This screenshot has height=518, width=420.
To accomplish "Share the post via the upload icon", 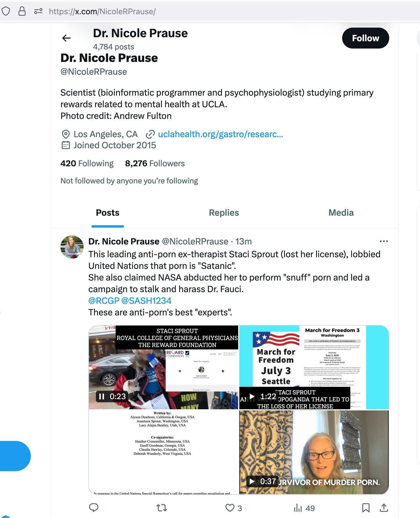I will coord(384,508).
